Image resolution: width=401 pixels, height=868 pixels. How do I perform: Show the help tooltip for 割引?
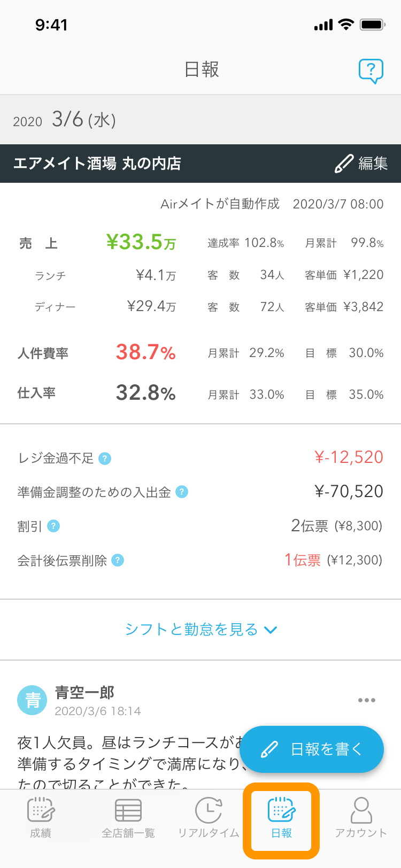53,526
